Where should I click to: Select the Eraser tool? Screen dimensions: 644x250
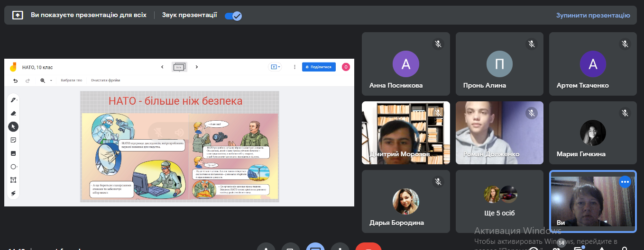coord(13,113)
